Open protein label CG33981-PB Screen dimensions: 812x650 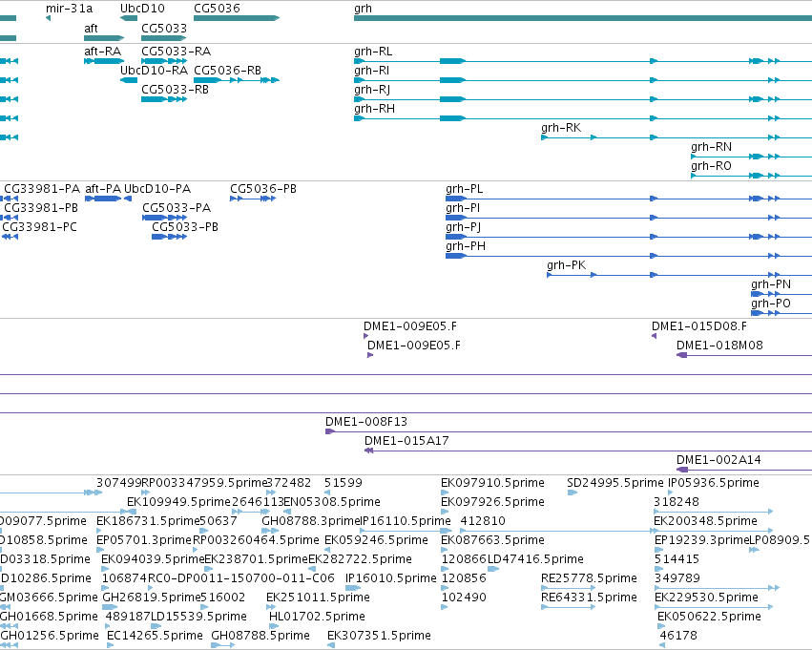click(x=41, y=208)
